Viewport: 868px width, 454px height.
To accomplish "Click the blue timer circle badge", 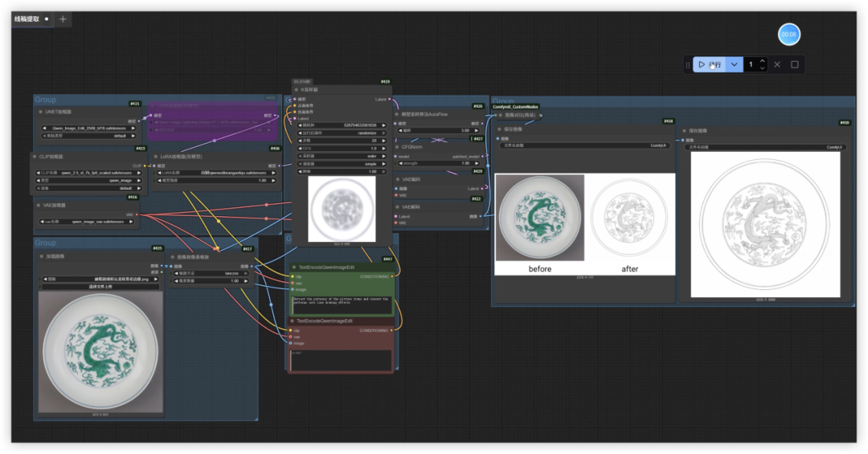I will click(788, 35).
